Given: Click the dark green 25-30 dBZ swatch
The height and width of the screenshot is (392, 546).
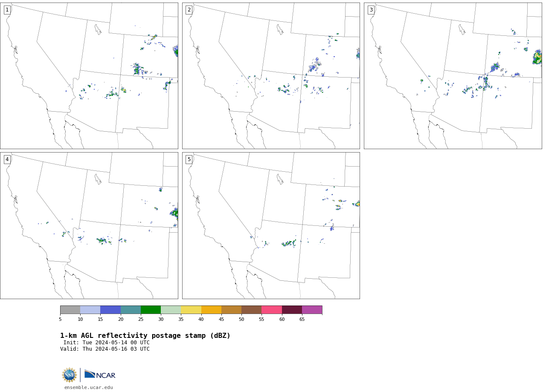Looking at the screenshot, I should [151, 310].
